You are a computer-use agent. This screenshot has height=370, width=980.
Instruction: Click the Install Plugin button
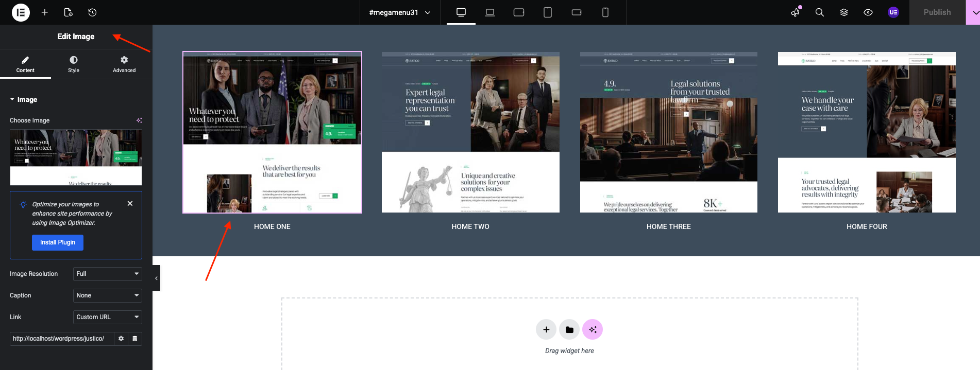(58, 242)
